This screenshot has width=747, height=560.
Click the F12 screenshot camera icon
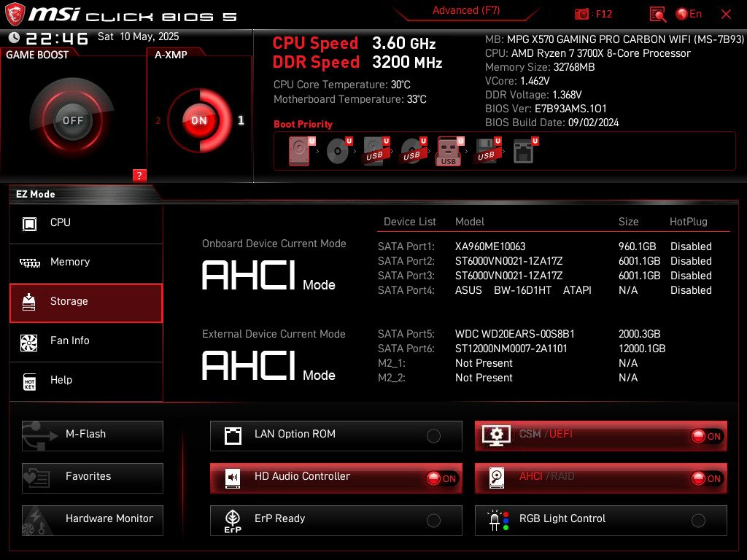(x=581, y=14)
